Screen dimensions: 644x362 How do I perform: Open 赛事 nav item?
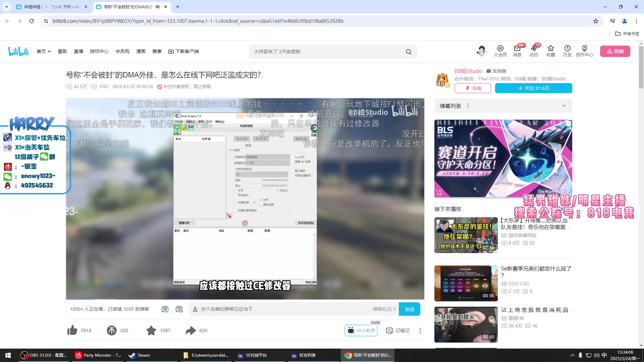pos(157,51)
